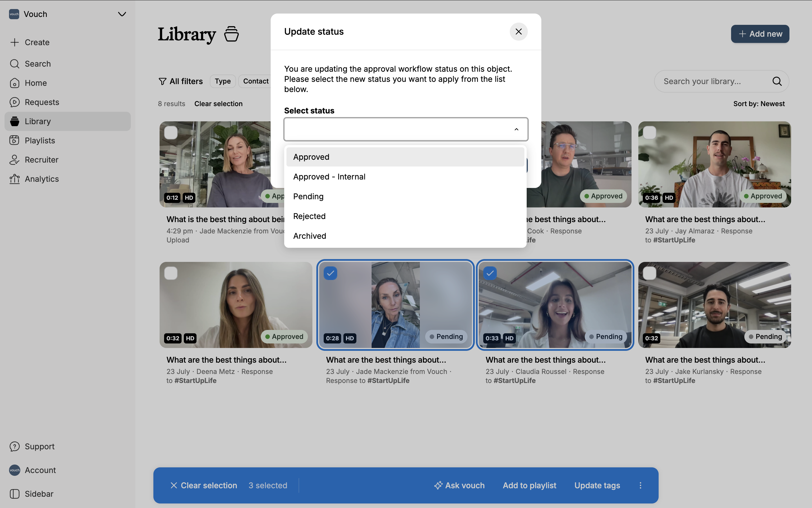The image size is (812, 508).
Task: Click Clear selection link near results count
Action: click(x=219, y=104)
